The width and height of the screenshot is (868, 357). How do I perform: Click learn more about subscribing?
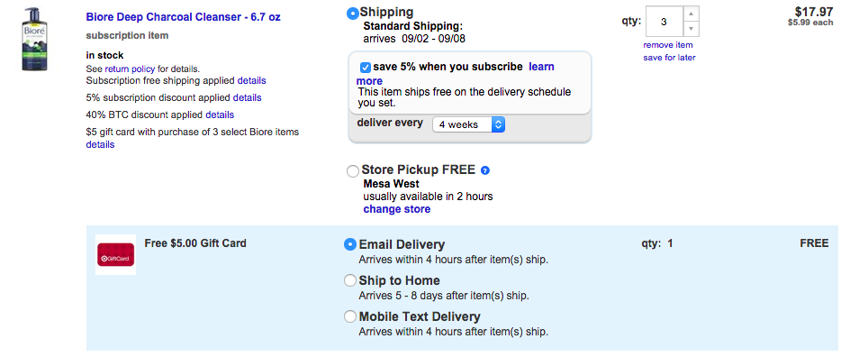click(x=455, y=74)
